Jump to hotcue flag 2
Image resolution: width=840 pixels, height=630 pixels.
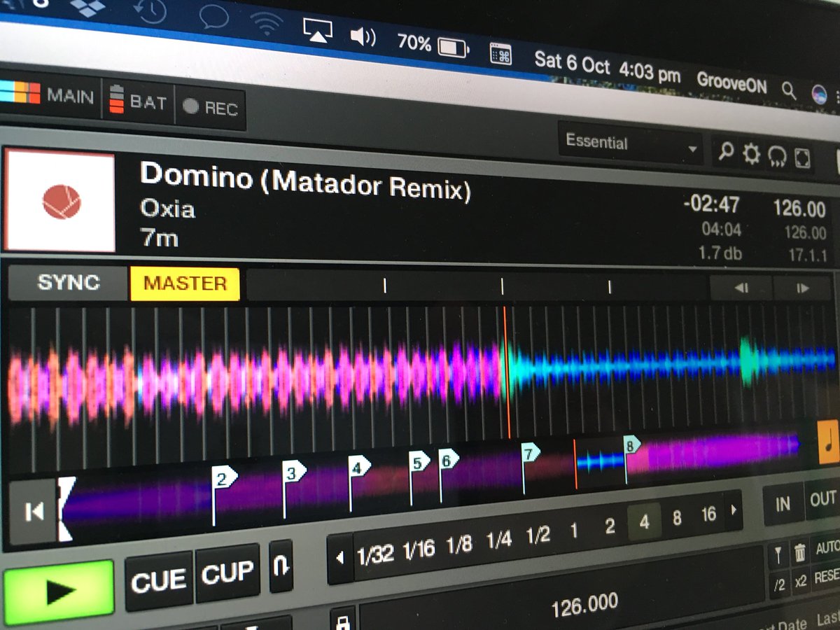(x=225, y=479)
